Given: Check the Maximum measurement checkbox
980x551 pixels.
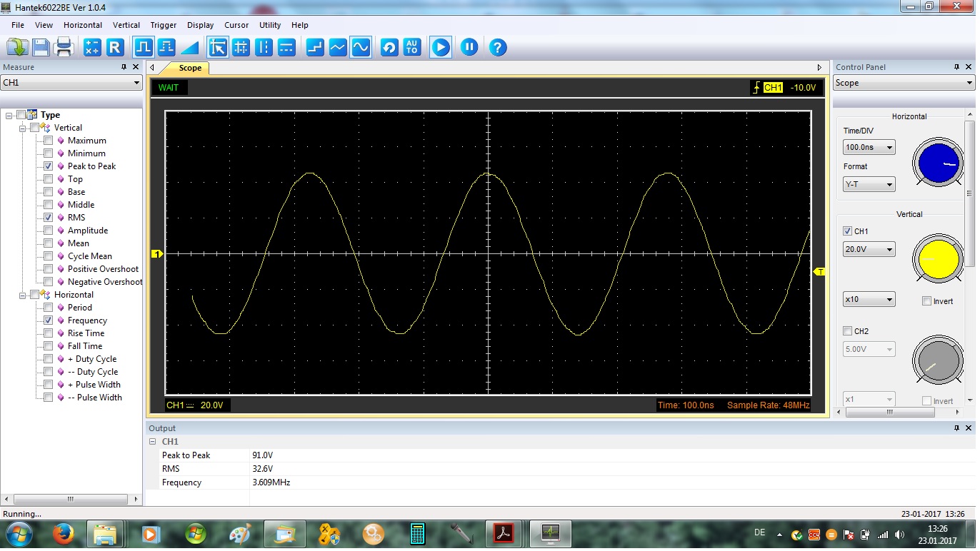Looking at the screenshot, I should pyautogui.click(x=49, y=141).
